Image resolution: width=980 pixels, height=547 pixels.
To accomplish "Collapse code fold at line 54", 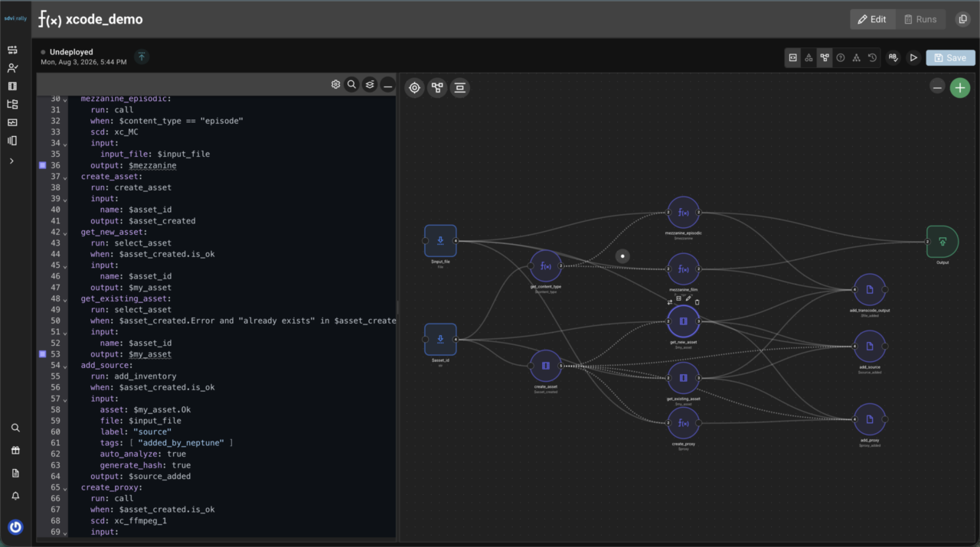I will (65, 366).
